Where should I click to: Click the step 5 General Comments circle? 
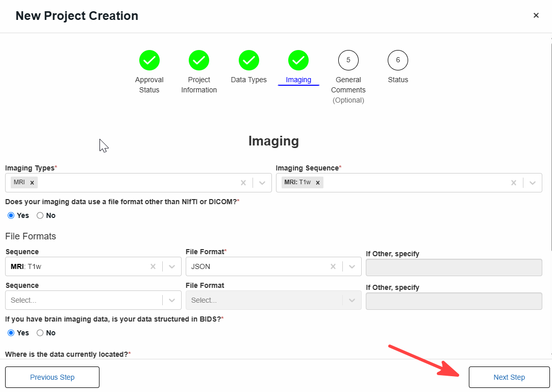[348, 60]
